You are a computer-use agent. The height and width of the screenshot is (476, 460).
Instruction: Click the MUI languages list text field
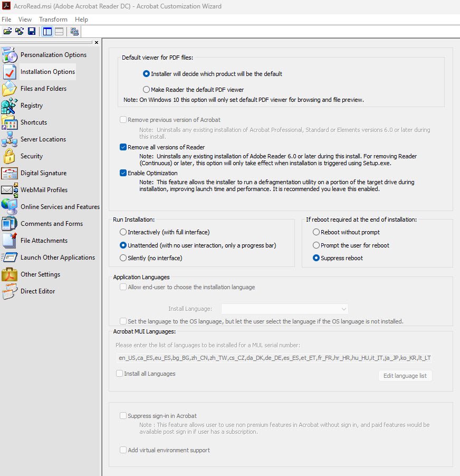click(x=273, y=358)
